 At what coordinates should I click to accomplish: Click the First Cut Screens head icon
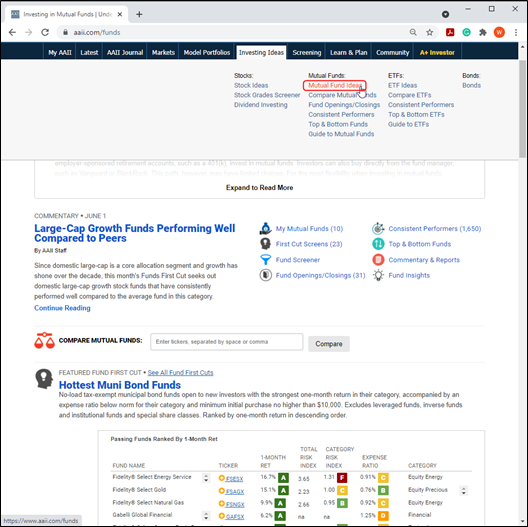pyautogui.click(x=266, y=244)
